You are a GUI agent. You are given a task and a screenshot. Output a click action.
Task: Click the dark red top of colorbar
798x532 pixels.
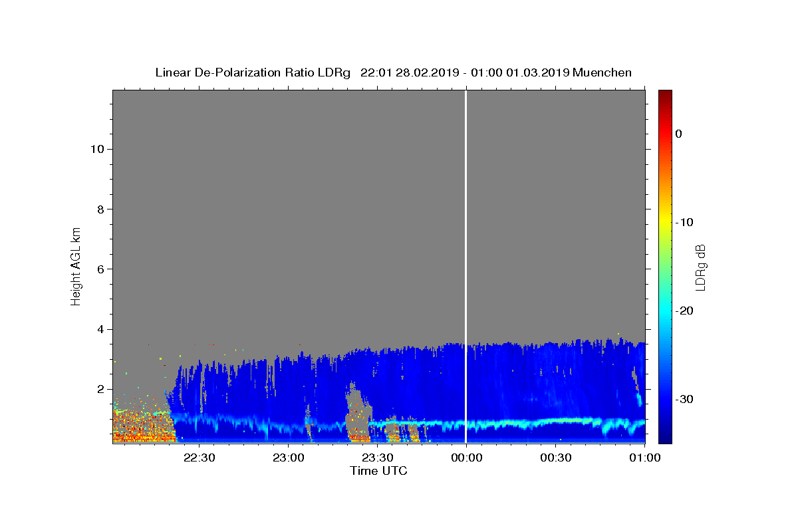tap(665, 94)
